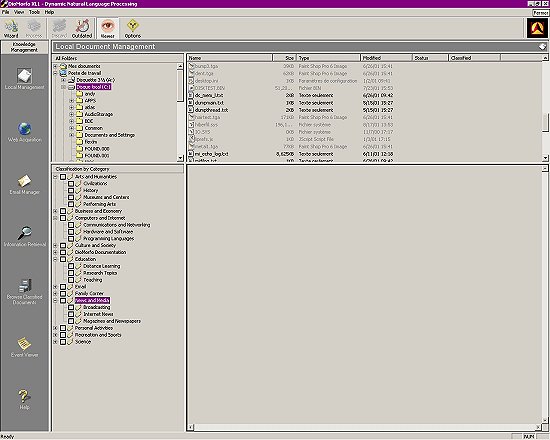Check the Business and Economy checkbox

click(63, 211)
